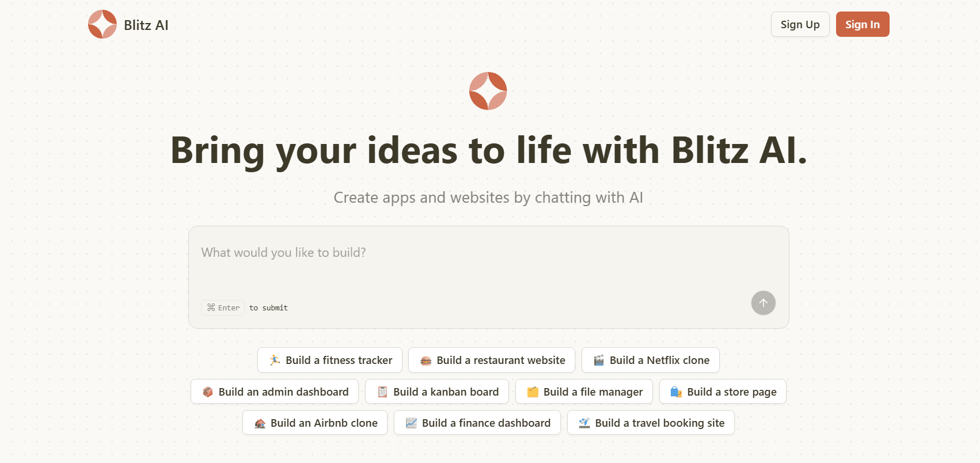Click the large center Blitz star logo
Viewport: 980px width, 463px height.
pyautogui.click(x=488, y=91)
